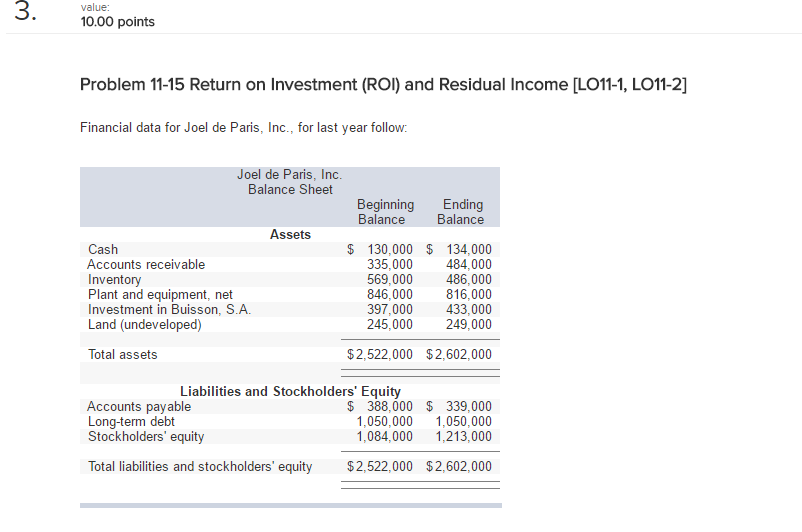Click Inventory beginning value '569,000'
Image resolution: width=802 pixels, height=532 pixels.
point(390,280)
